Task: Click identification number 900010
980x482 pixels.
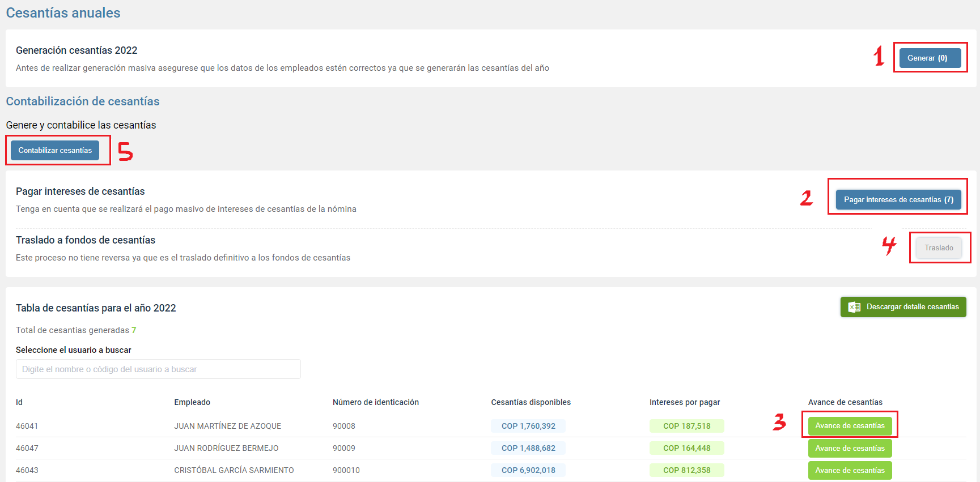Action: 346,470
